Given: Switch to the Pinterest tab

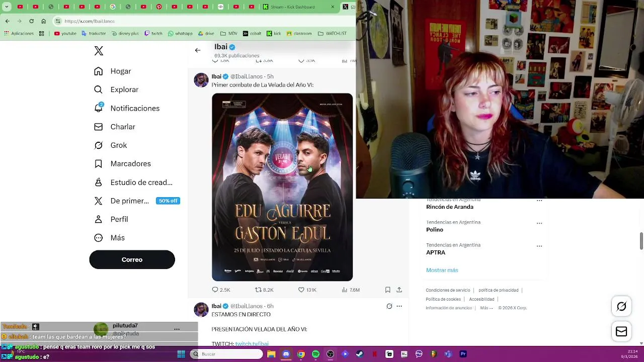Looking at the screenshot, I should 159,7.
